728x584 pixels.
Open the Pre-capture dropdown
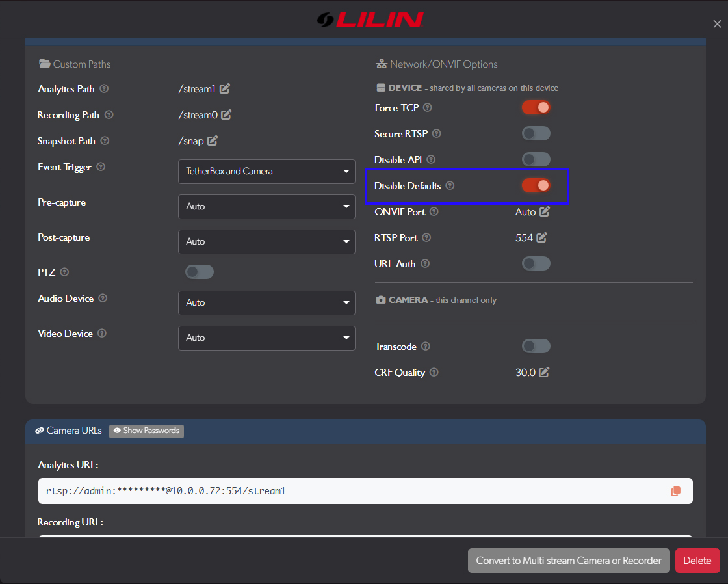[x=266, y=206]
